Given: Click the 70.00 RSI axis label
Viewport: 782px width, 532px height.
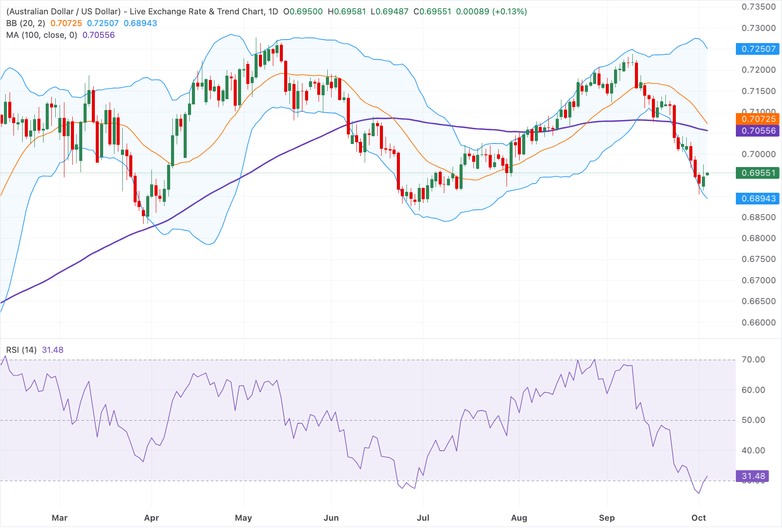Looking at the screenshot, I should 753,359.
